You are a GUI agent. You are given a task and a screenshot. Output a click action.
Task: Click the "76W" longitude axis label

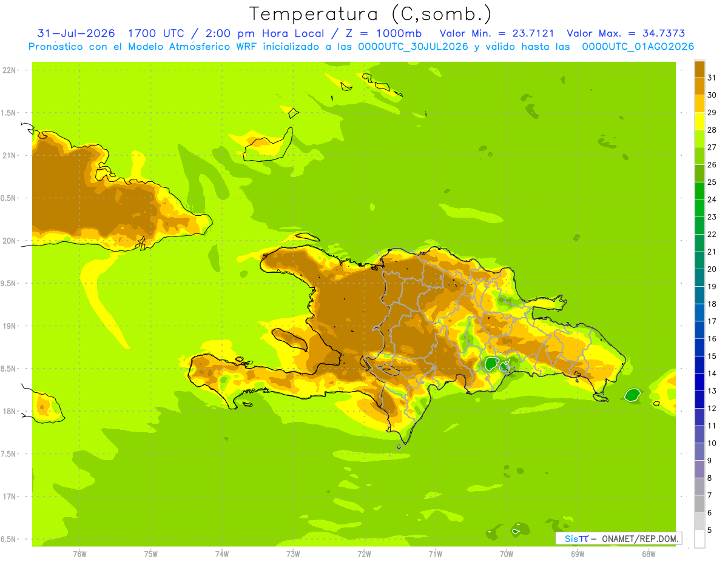click(79, 554)
